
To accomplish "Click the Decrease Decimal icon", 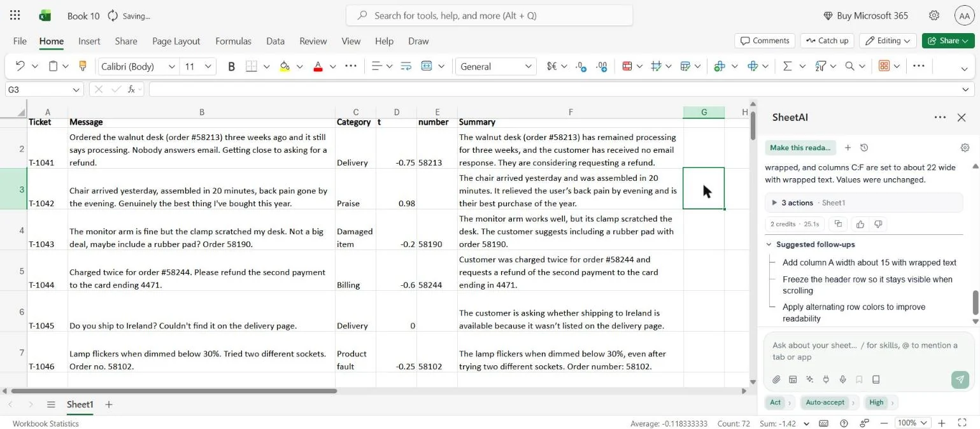I will (581, 66).
